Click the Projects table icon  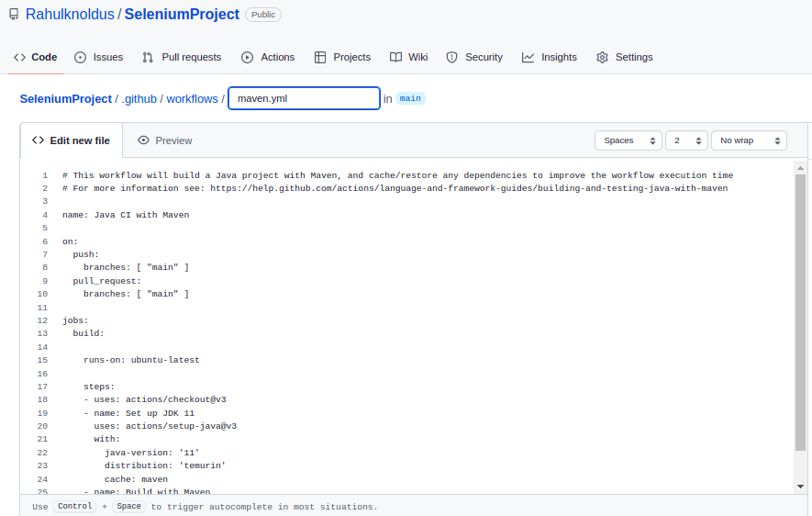[x=320, y=57]
